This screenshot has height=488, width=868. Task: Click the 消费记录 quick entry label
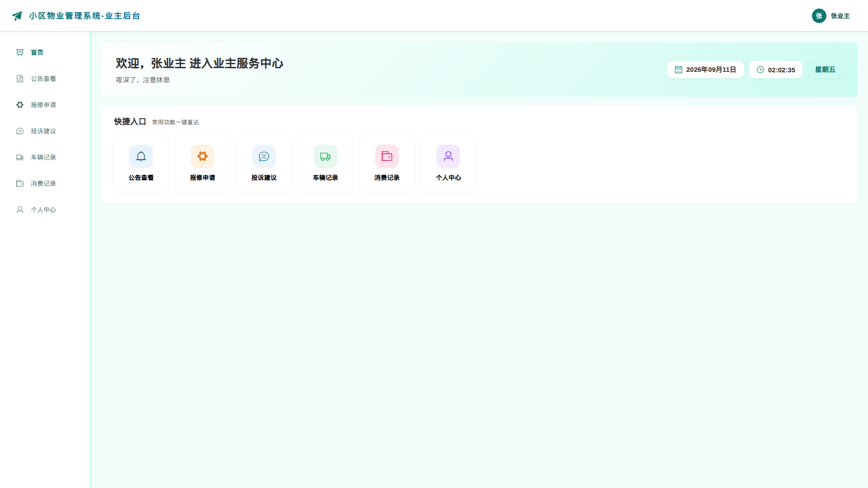coord(387,178)
